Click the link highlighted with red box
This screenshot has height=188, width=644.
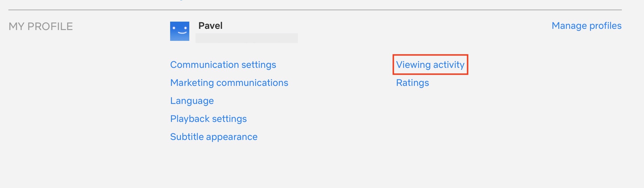(430, 65)
